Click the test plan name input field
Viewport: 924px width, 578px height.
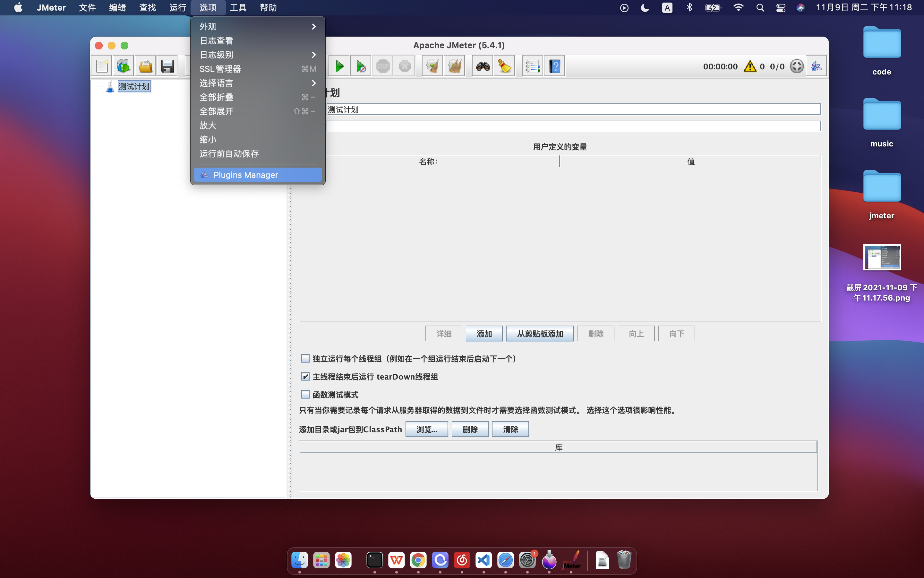tap(574, 109)
